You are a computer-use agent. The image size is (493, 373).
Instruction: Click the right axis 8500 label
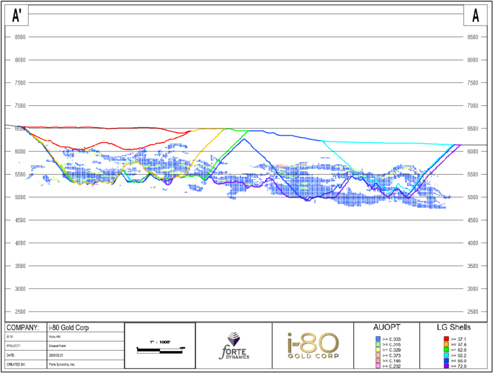click(x=472, y=37)
